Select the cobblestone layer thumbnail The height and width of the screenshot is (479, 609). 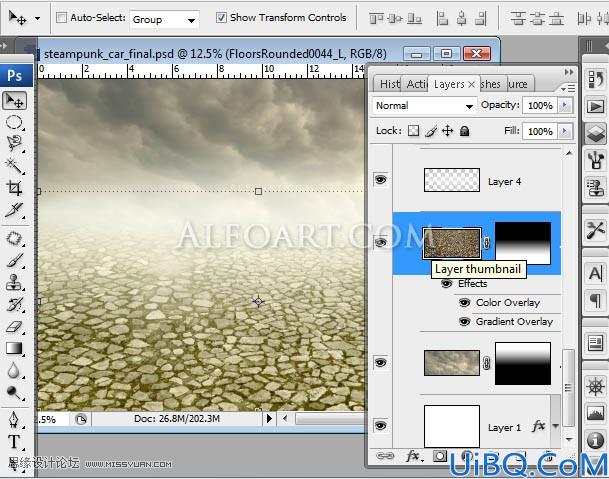[452, 243]
